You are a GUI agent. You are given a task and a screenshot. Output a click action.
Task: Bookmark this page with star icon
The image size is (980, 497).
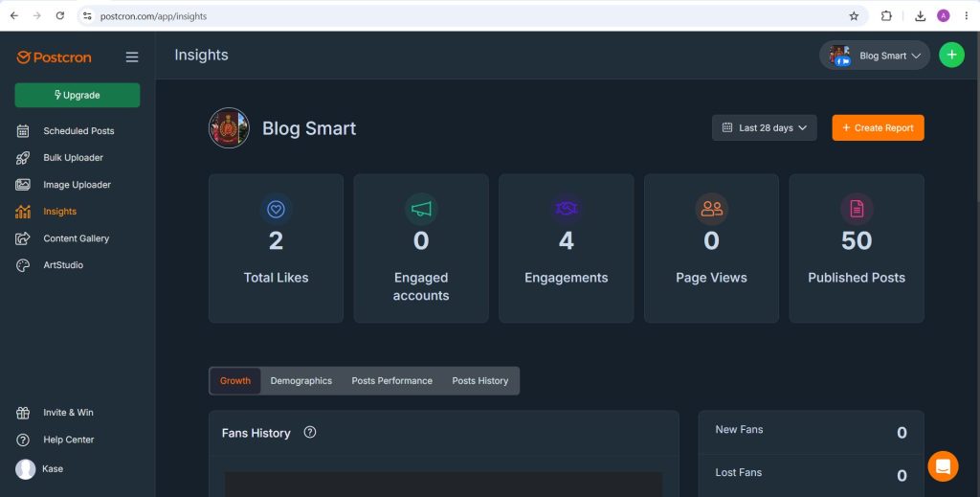coord(854,16)
